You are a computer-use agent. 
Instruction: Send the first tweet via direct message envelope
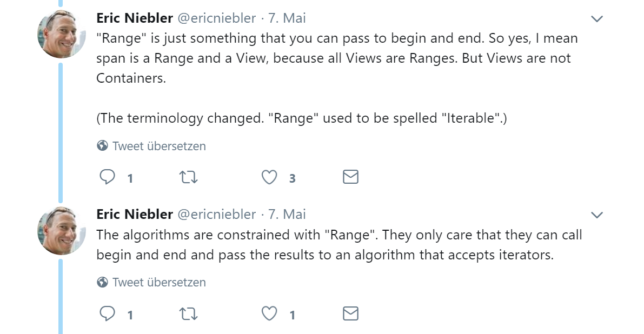coord(350,177)
